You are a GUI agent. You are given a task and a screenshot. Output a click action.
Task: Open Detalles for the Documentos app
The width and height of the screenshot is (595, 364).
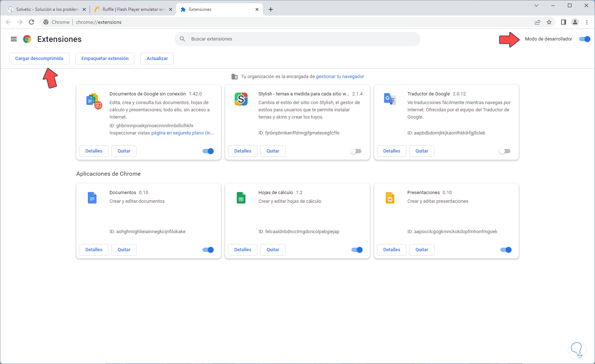click(94, 250)
